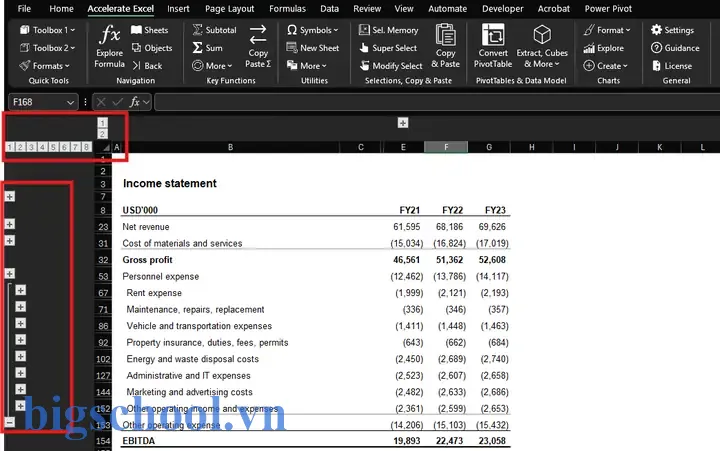This screenshot has height=451, width=720.
Task: Open the Symbols dropdown
Action: coord(312,30)
